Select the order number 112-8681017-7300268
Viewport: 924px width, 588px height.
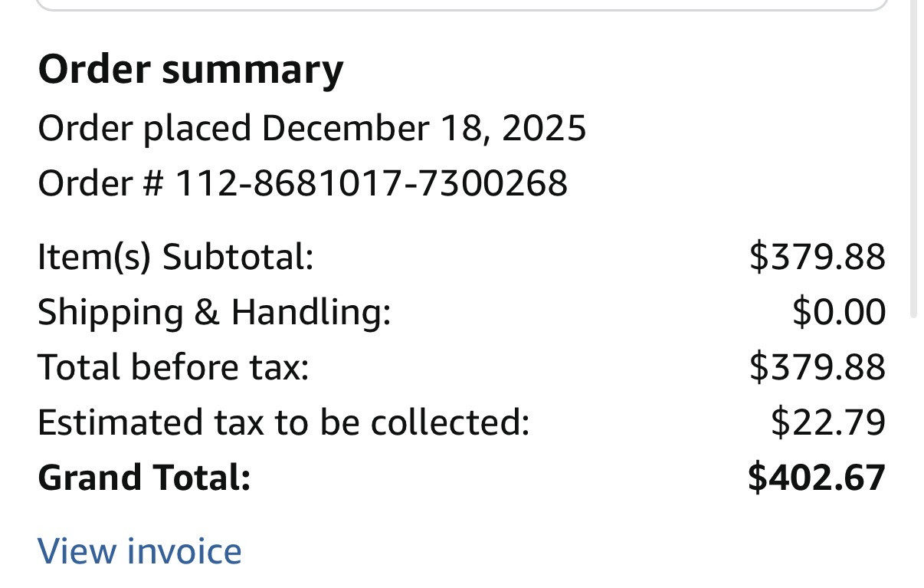tap(372, 183)
